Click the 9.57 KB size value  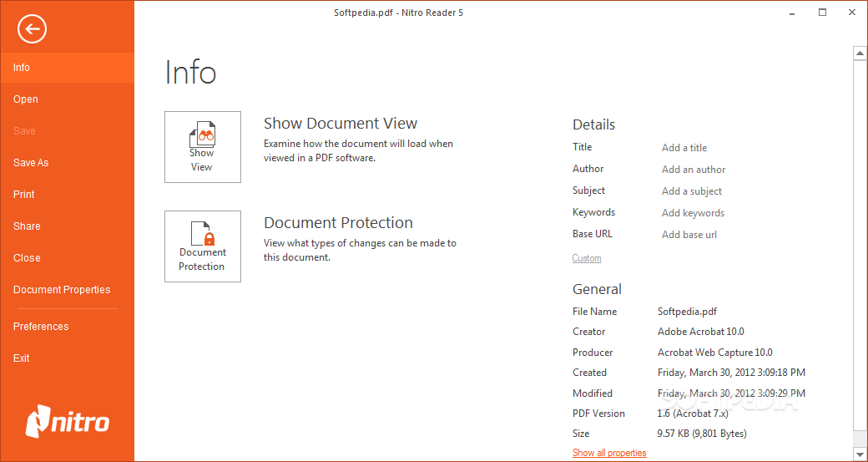pyautogui.click(x=702, y=434)
